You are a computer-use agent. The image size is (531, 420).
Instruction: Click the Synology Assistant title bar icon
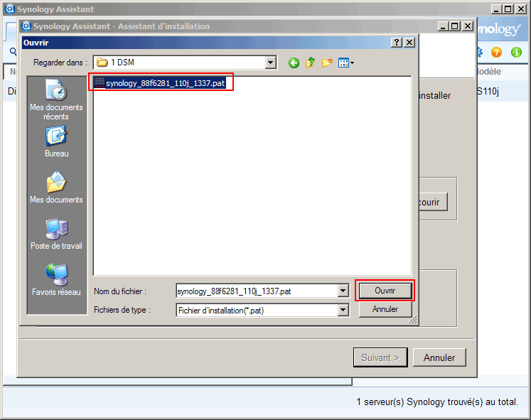coord(10,9)
